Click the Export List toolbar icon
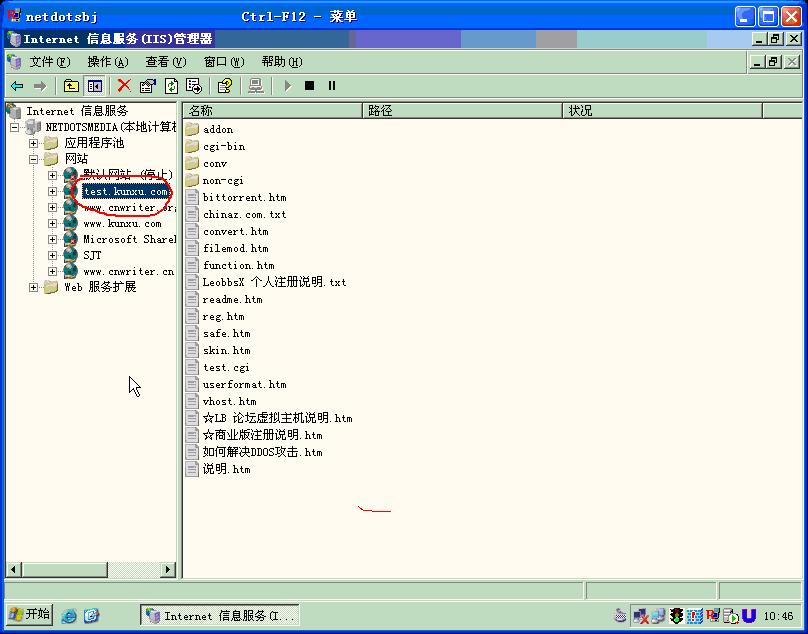The image size is (808, 634). [x=194, y=86]
